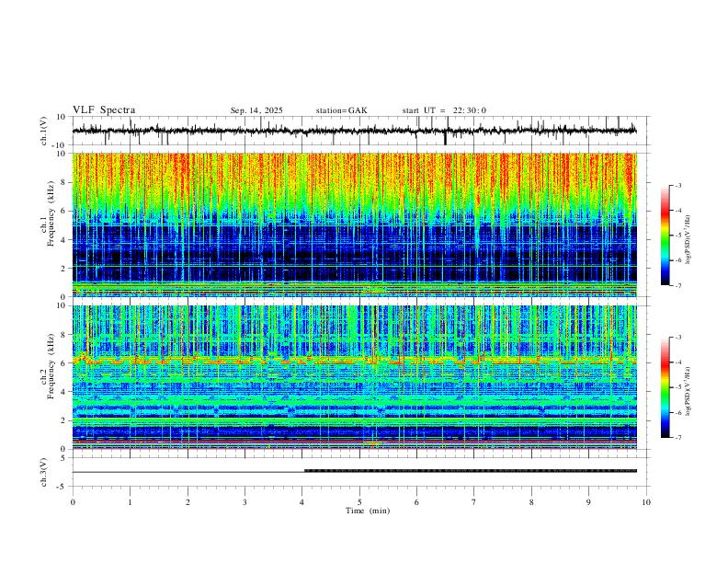
Task: Click time axis tick label "8"
Action: click(x=531, y=502)
